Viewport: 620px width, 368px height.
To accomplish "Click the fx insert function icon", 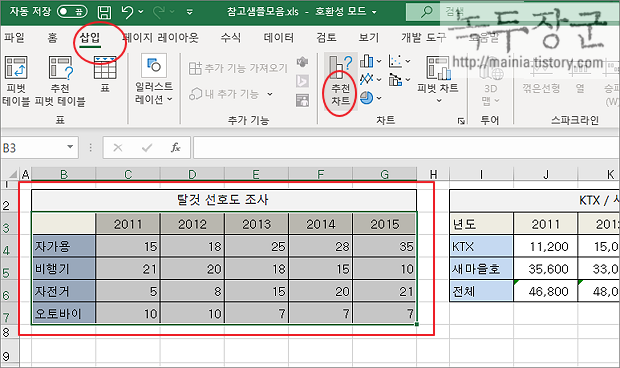I will 176,148.
